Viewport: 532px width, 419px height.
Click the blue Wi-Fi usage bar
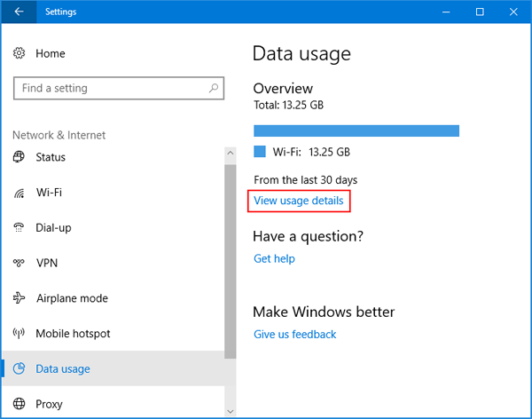pyautogui.click(x=356, y=130)
